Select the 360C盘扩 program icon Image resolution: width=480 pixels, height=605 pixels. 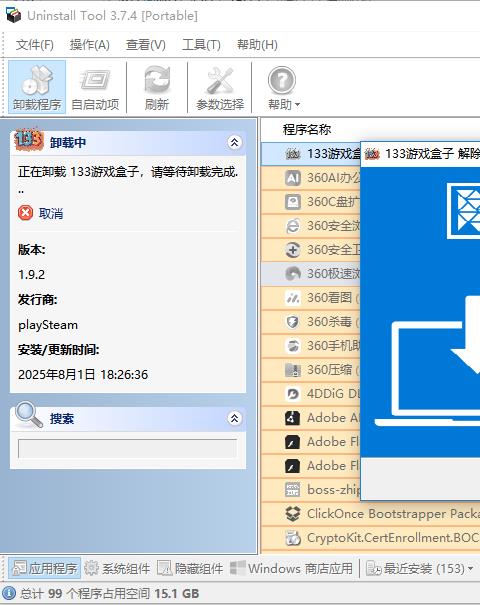point(292,202)
